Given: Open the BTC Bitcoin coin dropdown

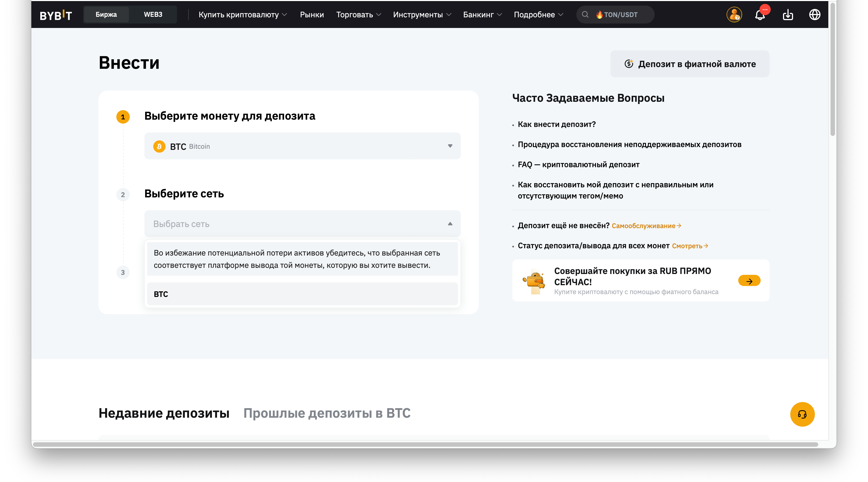Looking at the screenshot, I should tap(302, 146).
